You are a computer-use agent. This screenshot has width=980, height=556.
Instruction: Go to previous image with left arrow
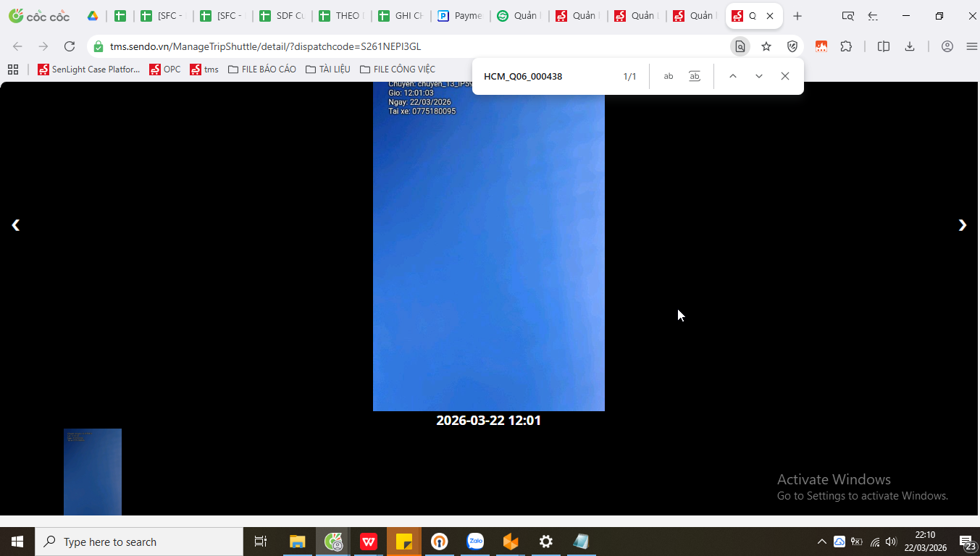15,225
